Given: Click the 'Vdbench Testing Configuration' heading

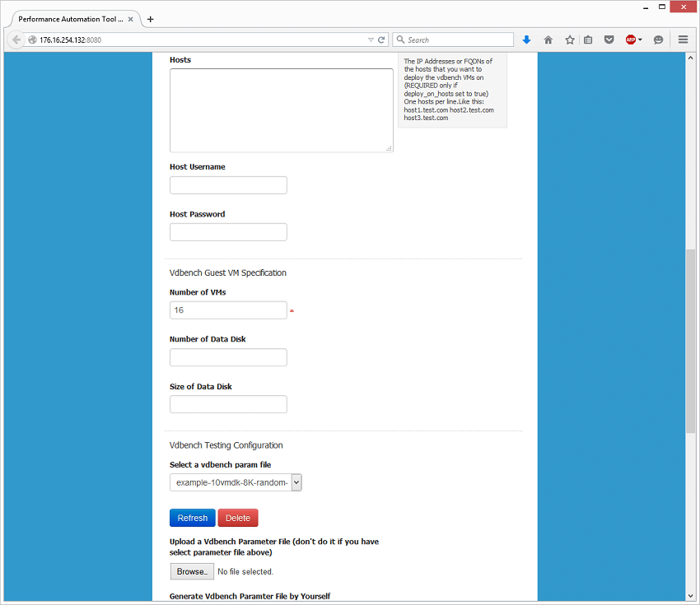Looking at the screenshot, I should [x=226, y=445].
